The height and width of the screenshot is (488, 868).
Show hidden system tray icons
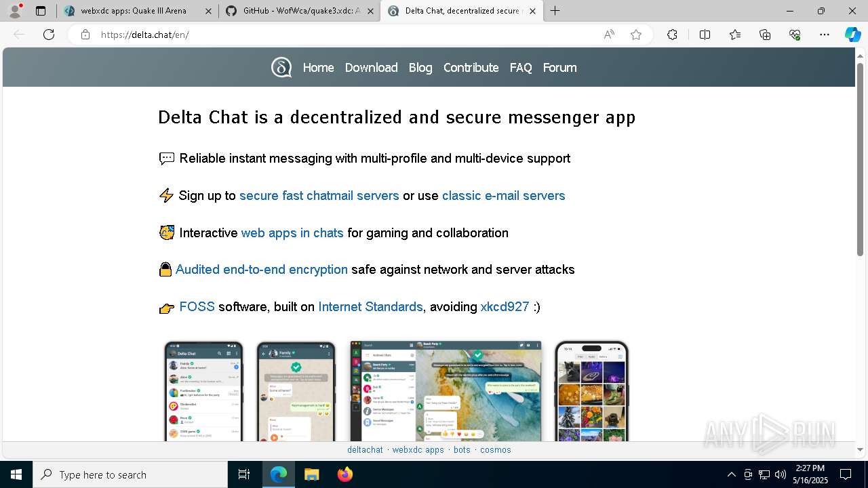731,474
